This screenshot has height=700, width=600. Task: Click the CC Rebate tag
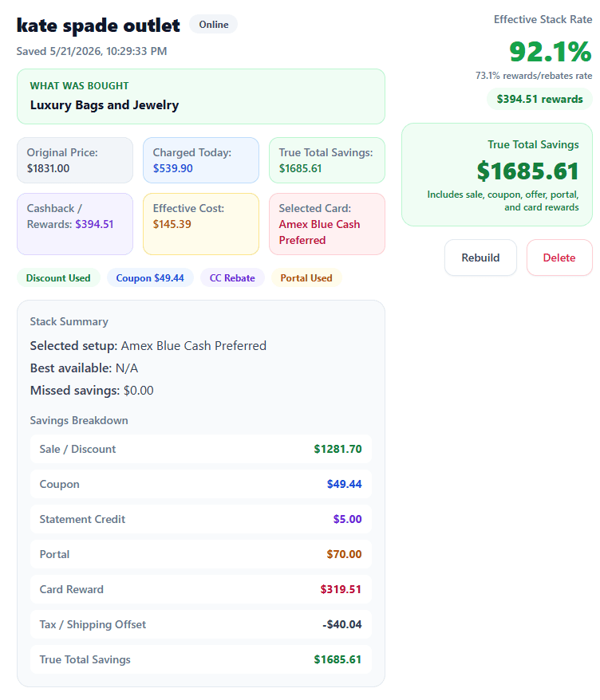[232, 277]
